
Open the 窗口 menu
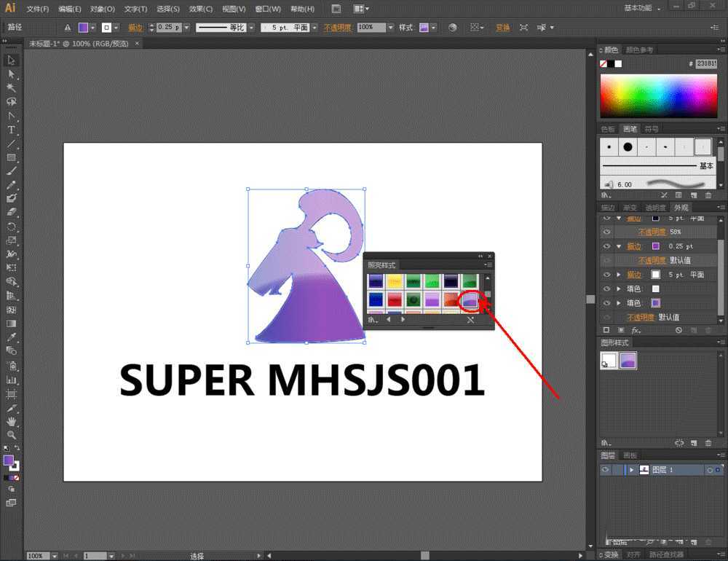[267, 8]
